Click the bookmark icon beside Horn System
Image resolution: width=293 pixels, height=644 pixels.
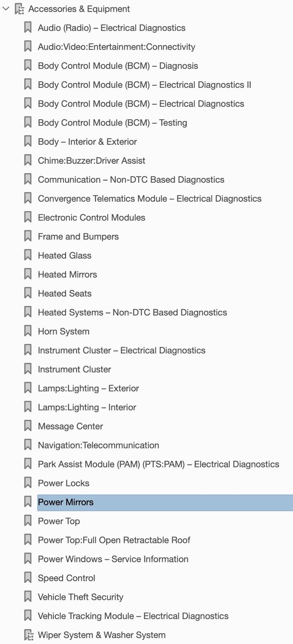[28, 331]
